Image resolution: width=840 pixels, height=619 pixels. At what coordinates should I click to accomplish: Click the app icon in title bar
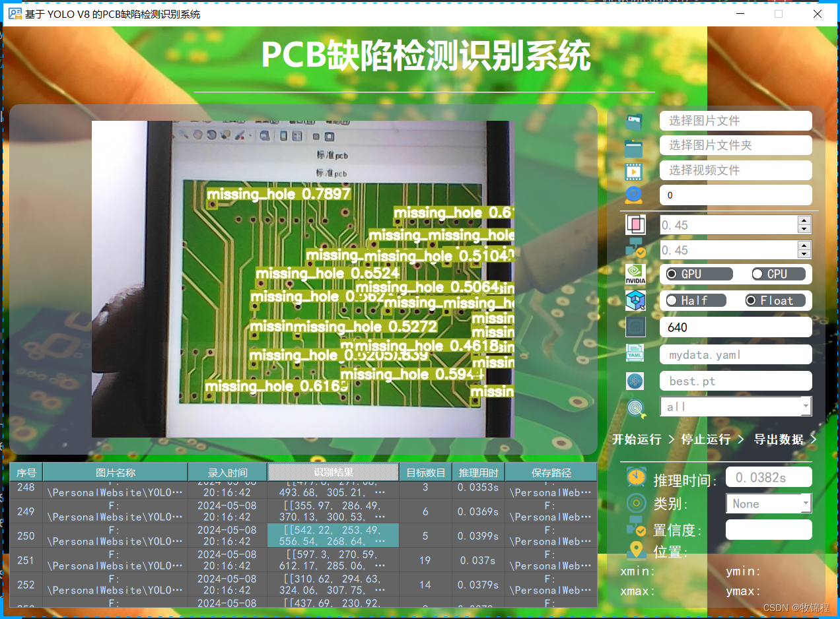(x=15, y=14)
